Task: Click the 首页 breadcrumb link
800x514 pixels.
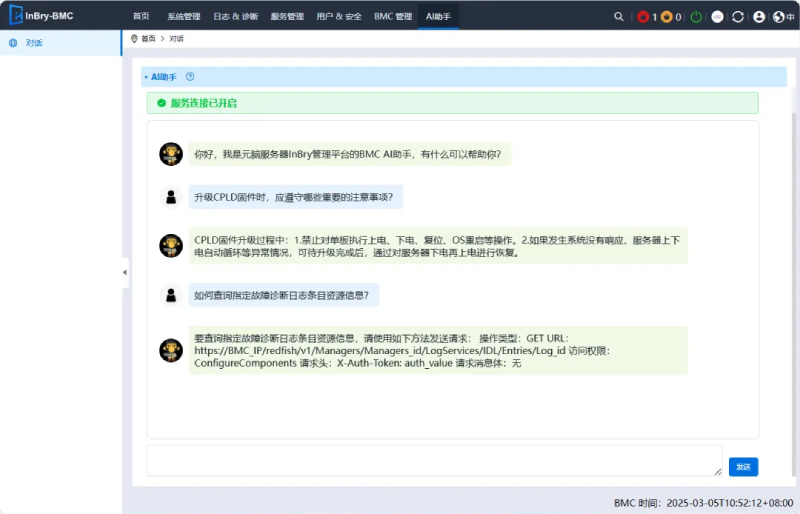Action: coord(148,38)
